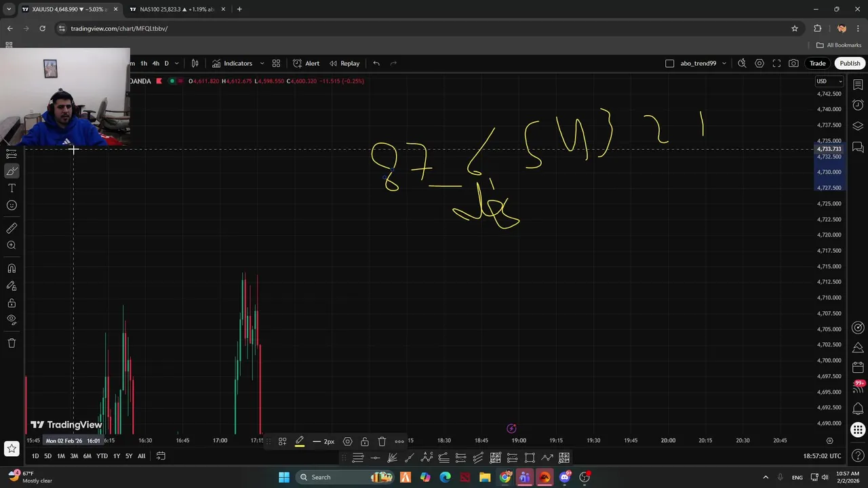
Task: Select the ruler Measure tool
Action: click(12, 228)
